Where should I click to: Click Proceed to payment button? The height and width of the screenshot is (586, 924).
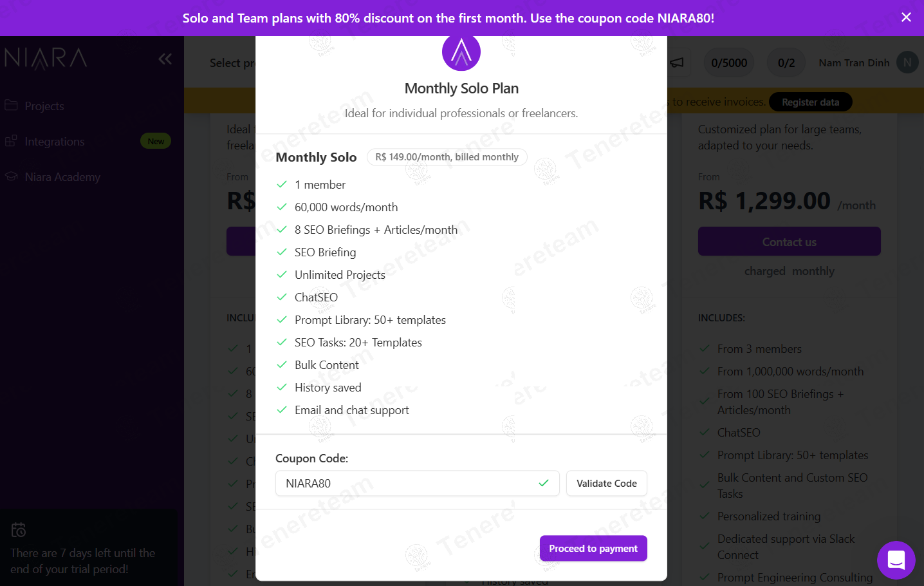(x=593, y=549)
